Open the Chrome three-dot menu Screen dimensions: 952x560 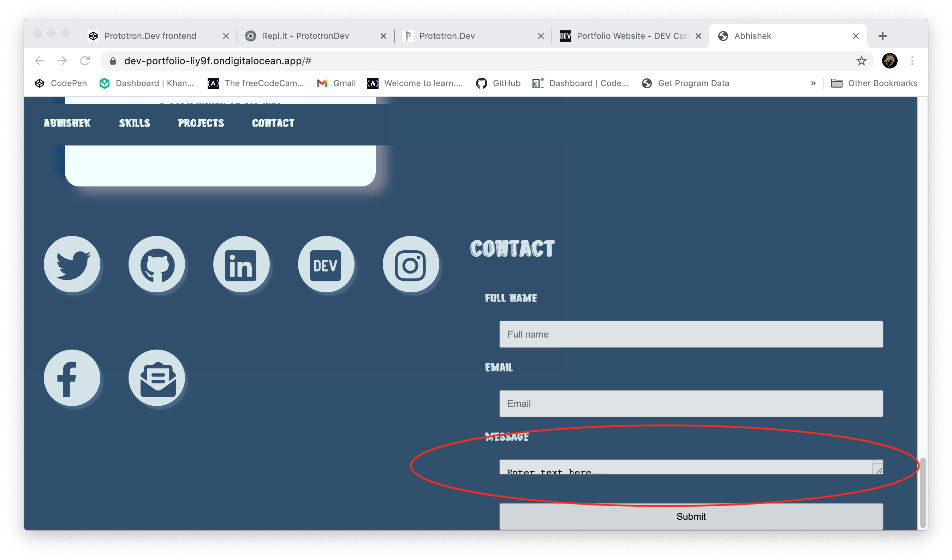click(912, 61)
